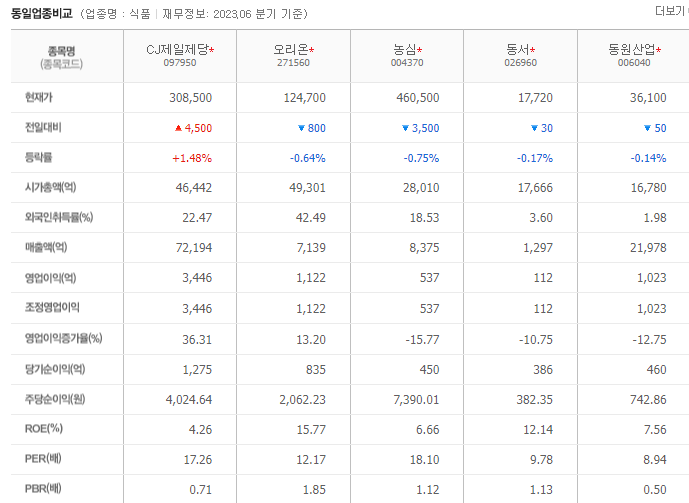Click stock code 271560

click(x=293, y=63)
